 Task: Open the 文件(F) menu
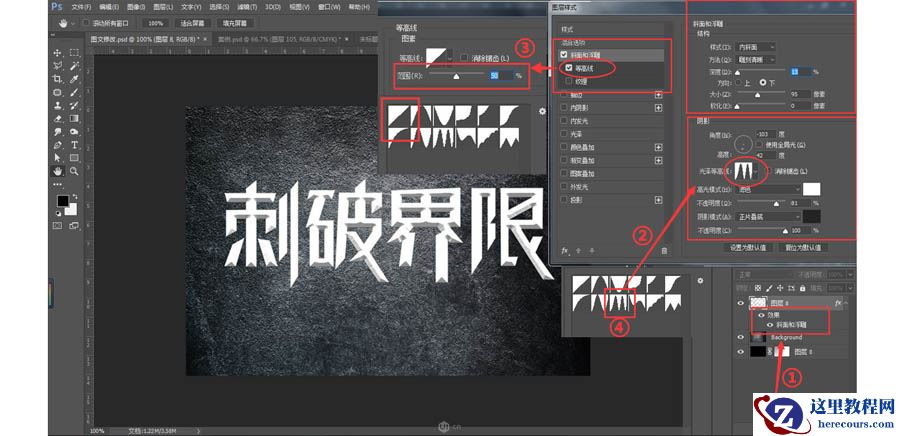(82, 7)
